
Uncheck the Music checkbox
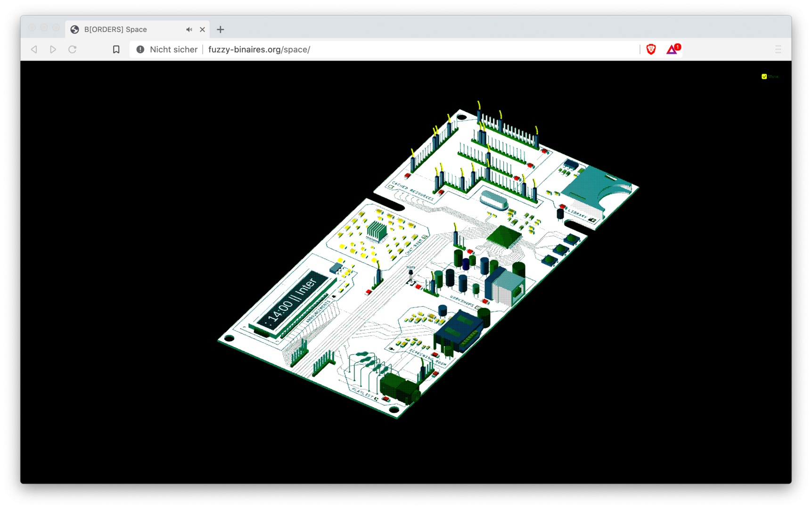pos(764,76)
